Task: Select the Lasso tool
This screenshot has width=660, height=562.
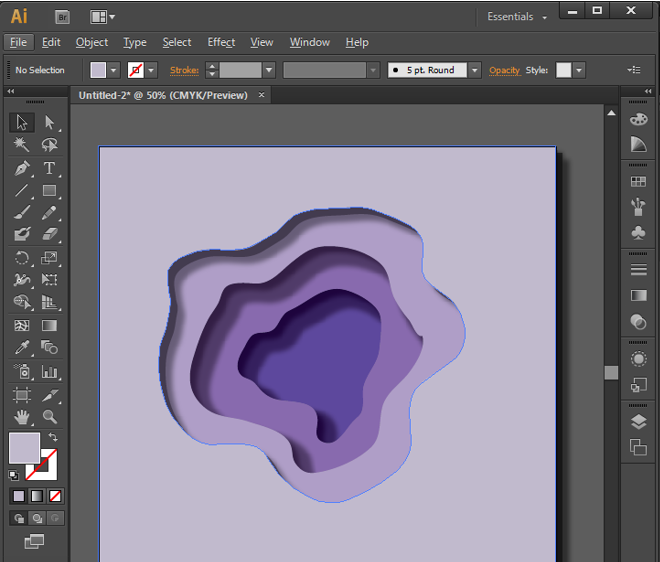Action: (50, 145)
